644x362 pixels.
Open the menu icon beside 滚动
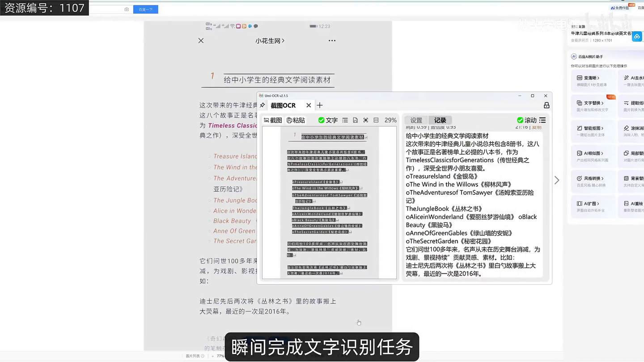pyautogui.click(x=542, y=120)
